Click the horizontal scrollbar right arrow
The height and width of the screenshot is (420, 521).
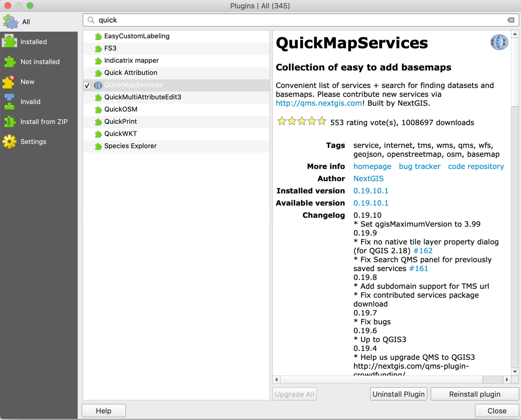click(x=507, y=380)
